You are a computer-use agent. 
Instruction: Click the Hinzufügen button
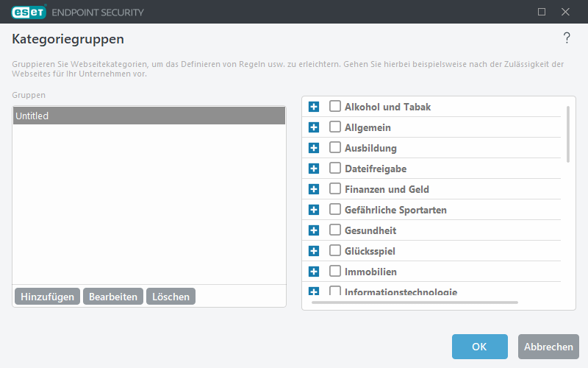[x=47, y=297]
